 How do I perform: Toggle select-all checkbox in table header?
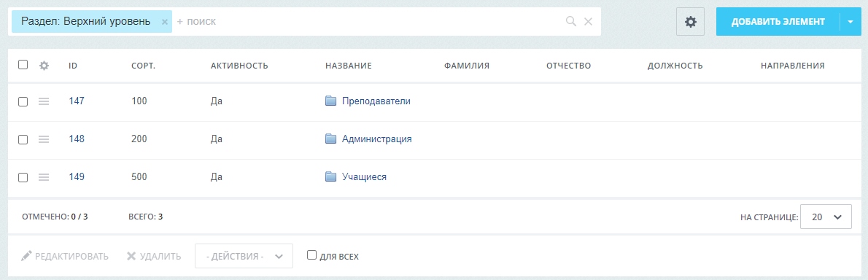(23, 65)
